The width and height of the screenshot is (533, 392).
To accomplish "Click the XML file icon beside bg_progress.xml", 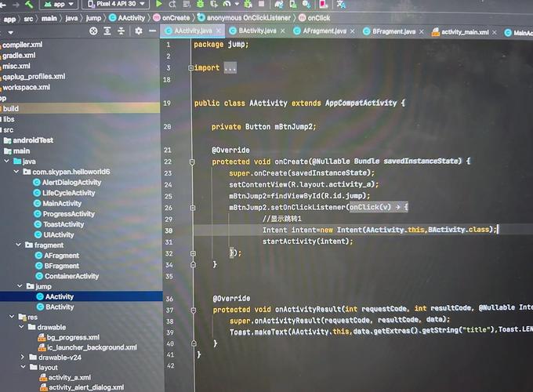I will tap(41, 337).
